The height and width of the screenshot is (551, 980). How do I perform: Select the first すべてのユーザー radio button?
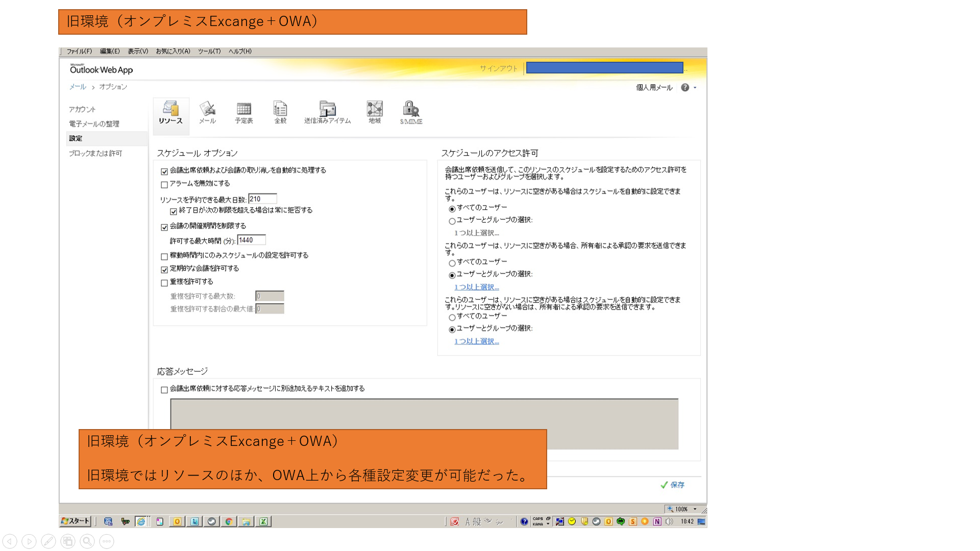[452, 209]
